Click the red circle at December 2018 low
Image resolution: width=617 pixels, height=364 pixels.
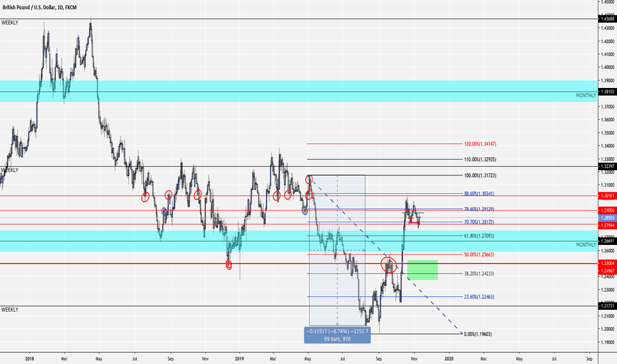[229, 265]
